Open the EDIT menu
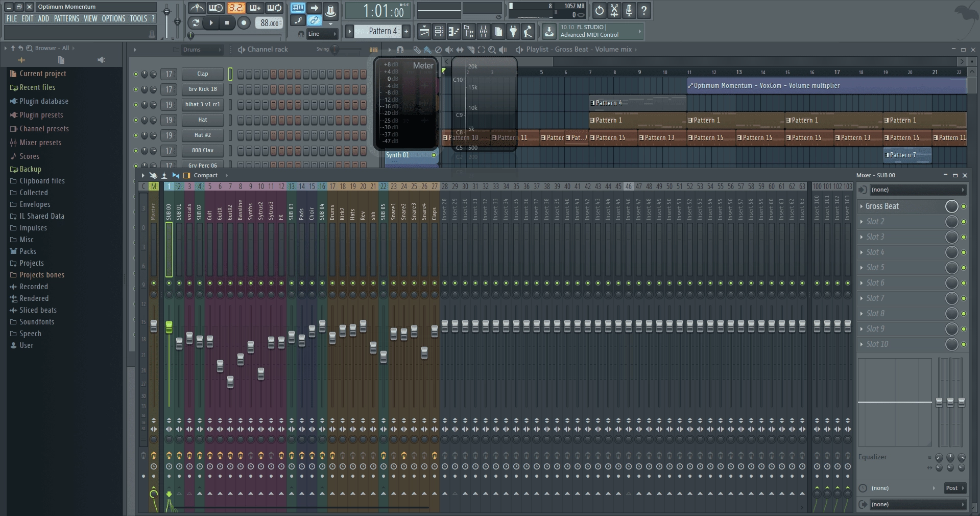 click(x=28, y=18)
